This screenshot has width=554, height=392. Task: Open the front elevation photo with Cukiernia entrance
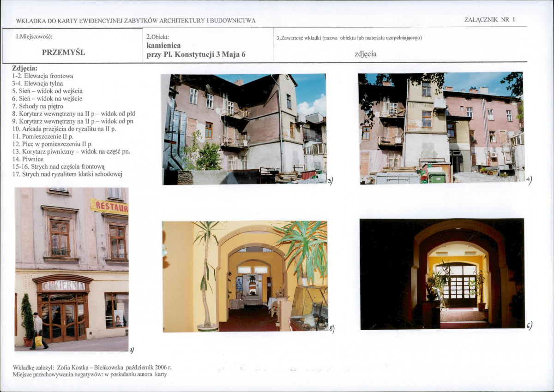(x=72, y=269)
